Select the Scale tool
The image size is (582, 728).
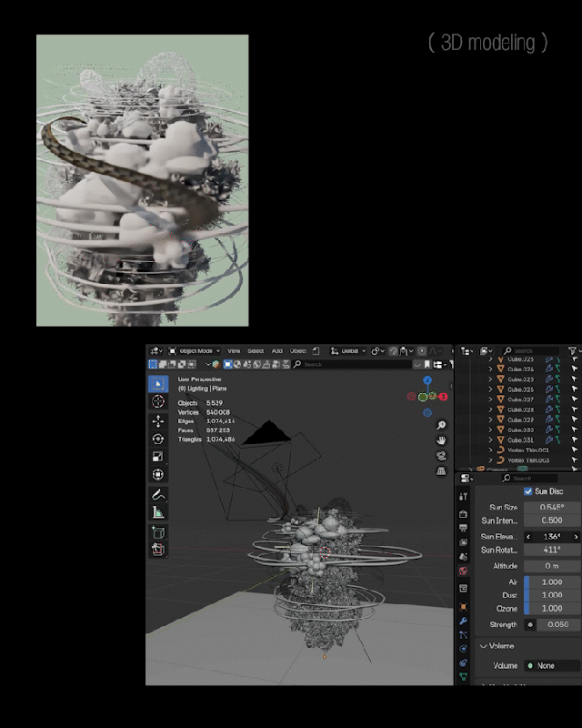tap(158, 457)
